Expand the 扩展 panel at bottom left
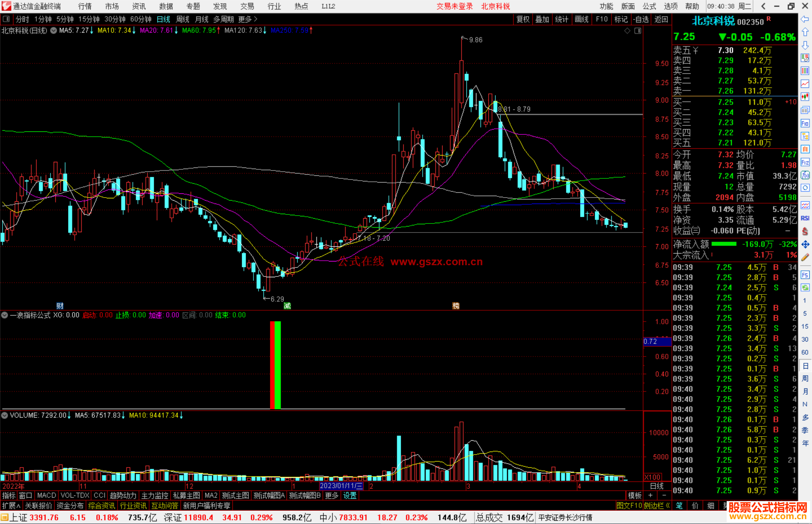The image size is (812, 524). click(x=11, y=506)
